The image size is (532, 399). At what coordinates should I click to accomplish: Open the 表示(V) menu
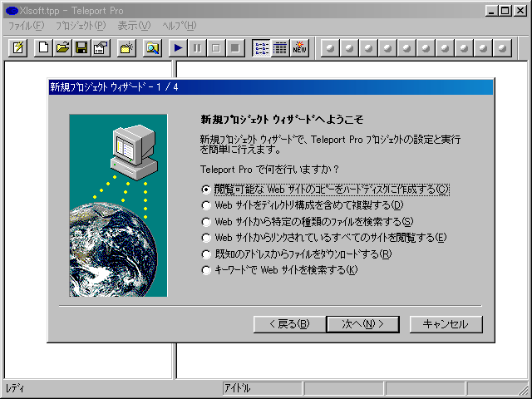(134, 26)
